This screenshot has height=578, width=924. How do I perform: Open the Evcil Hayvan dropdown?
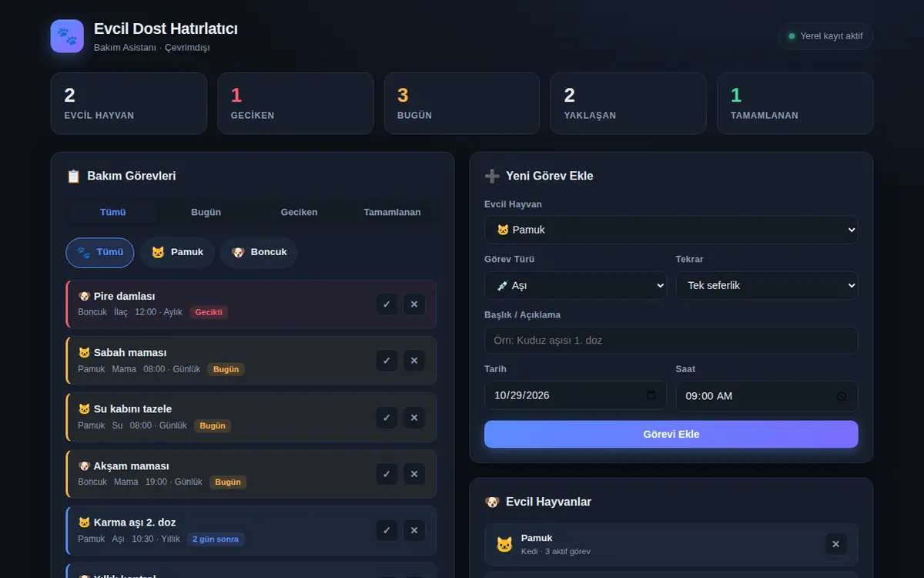tap(671, 230)
